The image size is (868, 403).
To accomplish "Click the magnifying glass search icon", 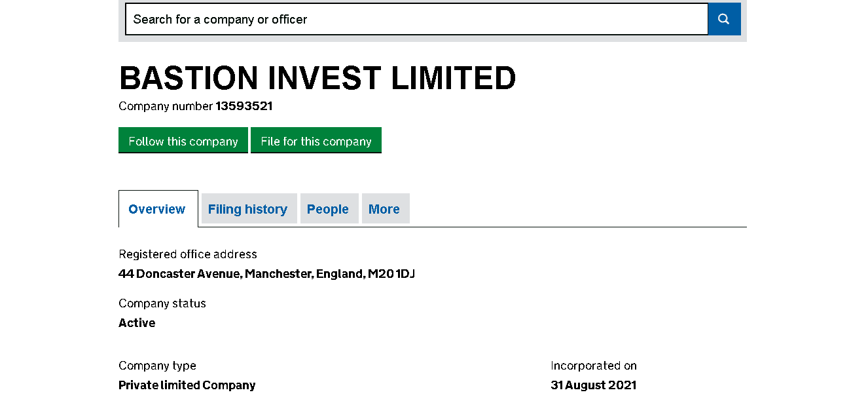I will [724, 19].
